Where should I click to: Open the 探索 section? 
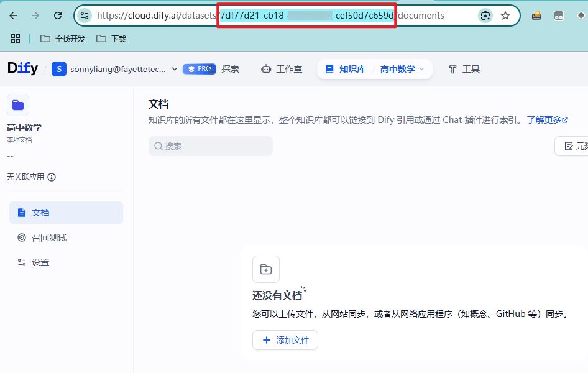click(230, 69)
